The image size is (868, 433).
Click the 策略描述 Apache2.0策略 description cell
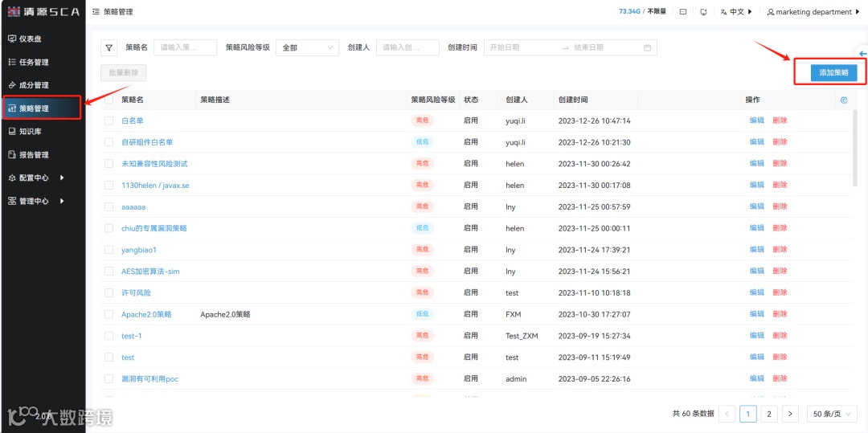coord(225,314)
